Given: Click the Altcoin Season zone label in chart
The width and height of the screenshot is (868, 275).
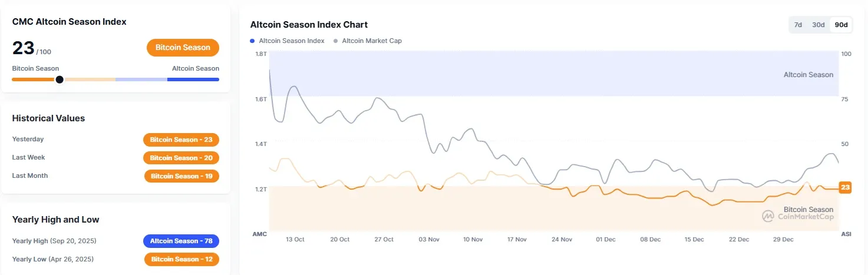Looking at the screenshot, I should click(808, 75).
